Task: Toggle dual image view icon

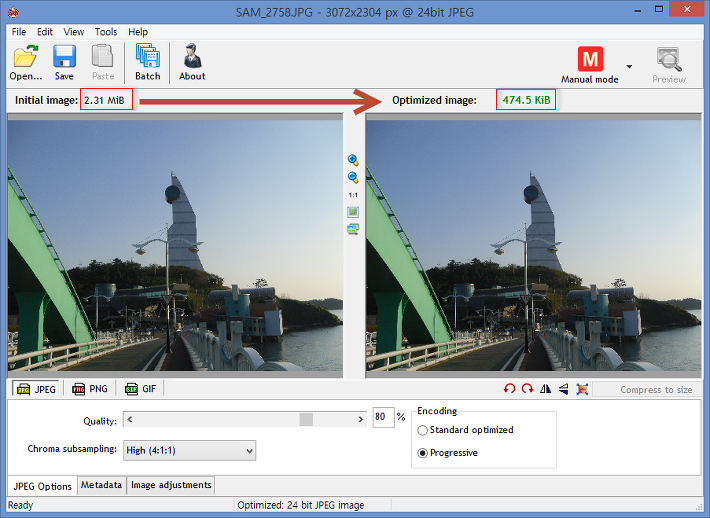Action: coord(353,229)
